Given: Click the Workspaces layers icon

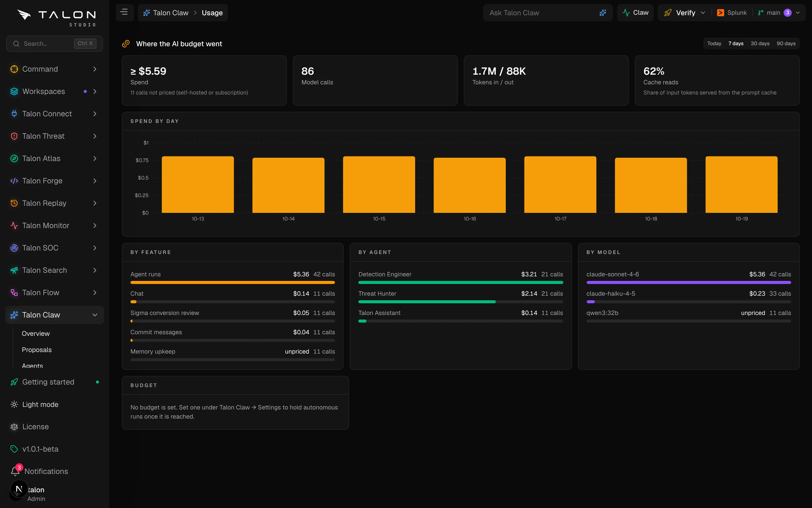Looking at the screenshot, I should pyautogui.click(x=14, y=91).
